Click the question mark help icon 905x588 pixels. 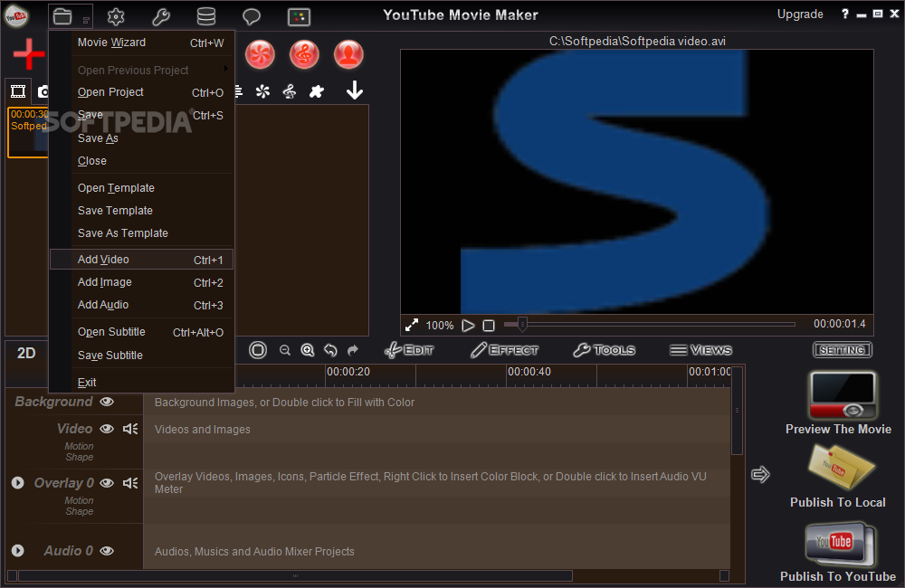845,14
